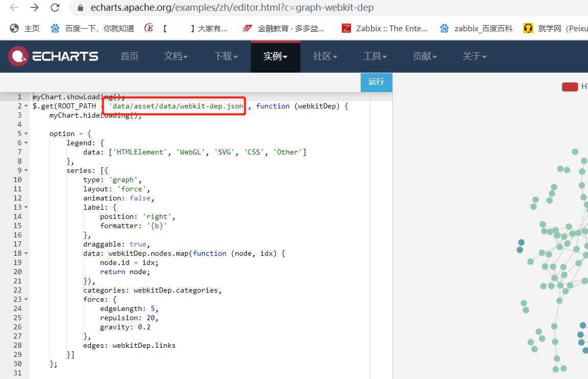Image resolution: width=588 pixels, height=379 pixels.
Task: Go forward with browser forward arrow
Action: (35, 8)
